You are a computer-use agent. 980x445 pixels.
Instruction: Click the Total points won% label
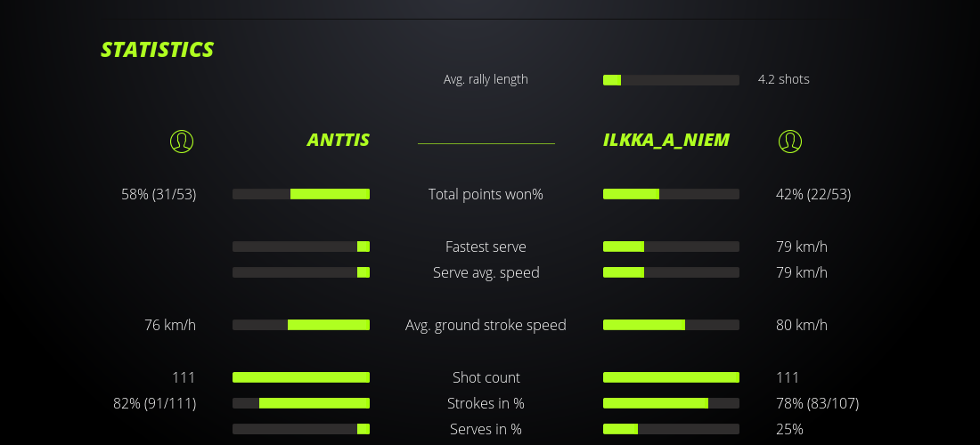coord(486,194)
